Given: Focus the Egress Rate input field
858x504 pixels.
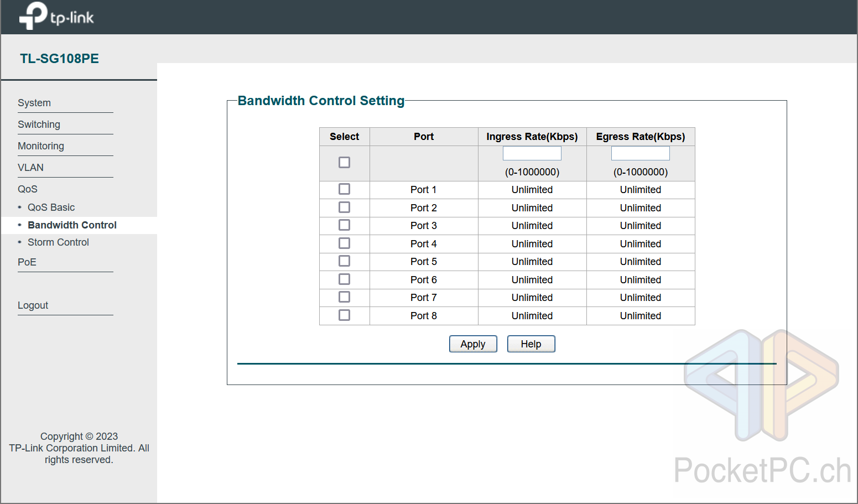Looking at the screenshot, I should point(641,153).
